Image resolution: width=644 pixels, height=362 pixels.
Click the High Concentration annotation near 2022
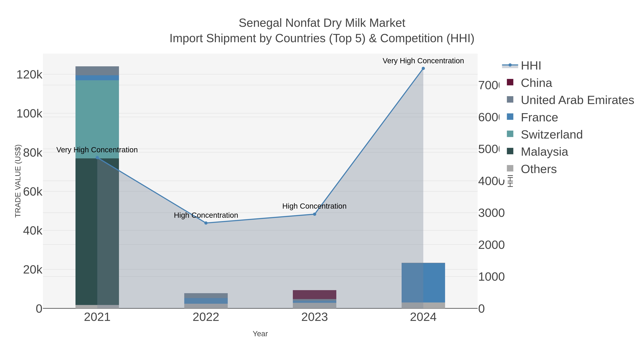pos(206,215)
